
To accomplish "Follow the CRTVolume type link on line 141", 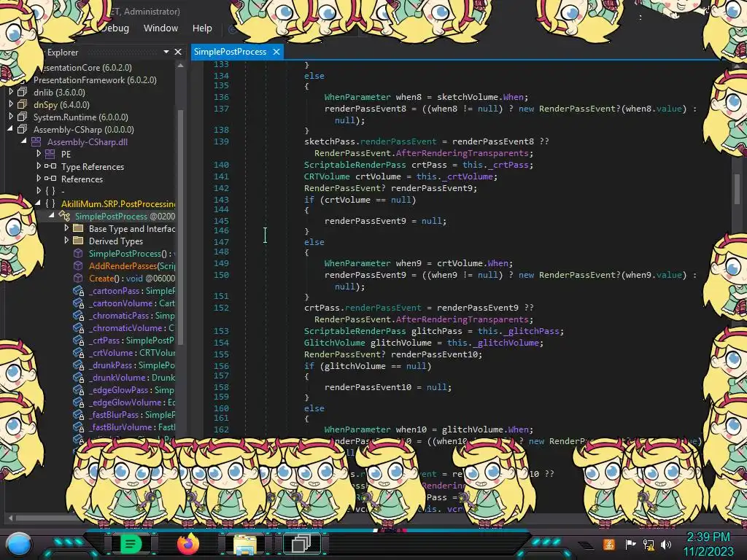I will (x=327, y=176).
